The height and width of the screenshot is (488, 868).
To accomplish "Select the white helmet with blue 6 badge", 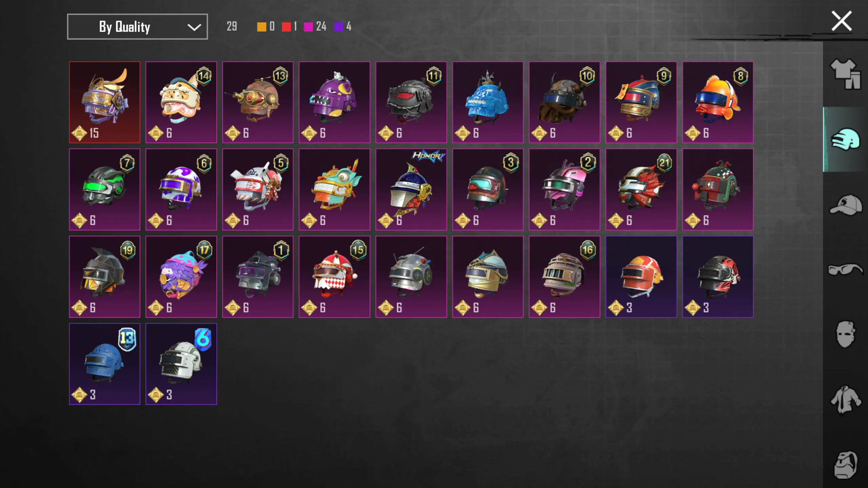I will [x=181, y=364].
